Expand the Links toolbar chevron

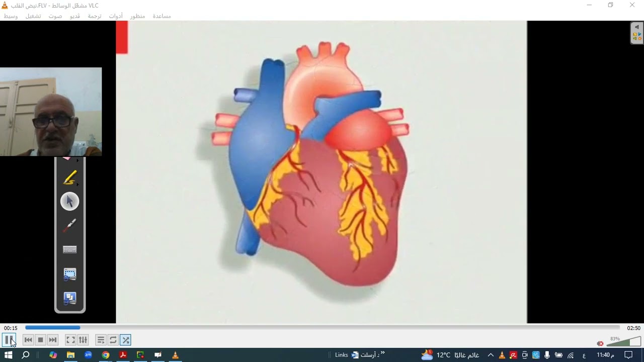382,352
